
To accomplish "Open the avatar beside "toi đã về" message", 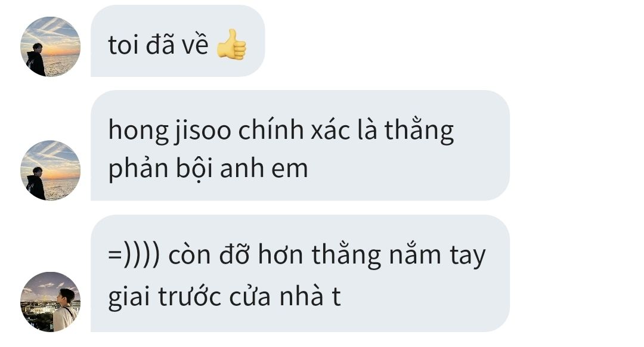I will (x=50, y=47).
